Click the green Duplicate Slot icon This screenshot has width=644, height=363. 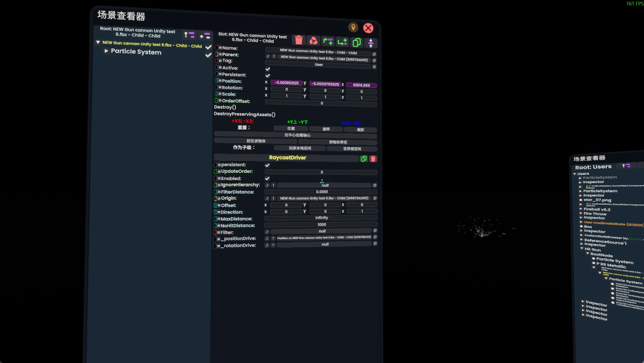(356, 43)
